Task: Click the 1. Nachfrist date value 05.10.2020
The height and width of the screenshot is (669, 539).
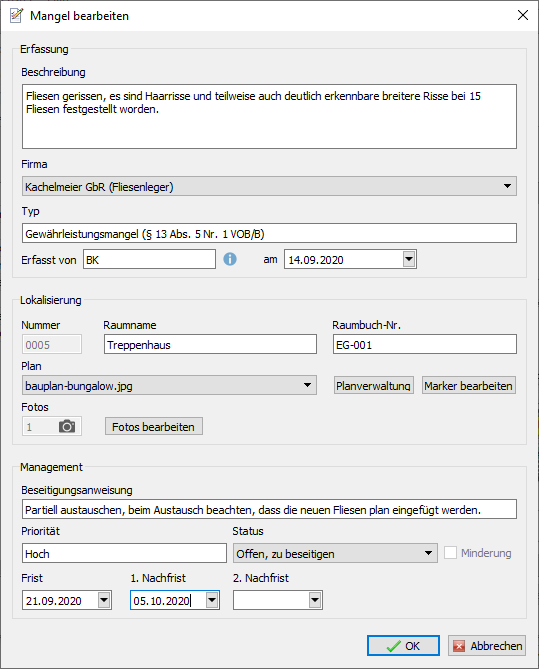Action: coord(161,601)
